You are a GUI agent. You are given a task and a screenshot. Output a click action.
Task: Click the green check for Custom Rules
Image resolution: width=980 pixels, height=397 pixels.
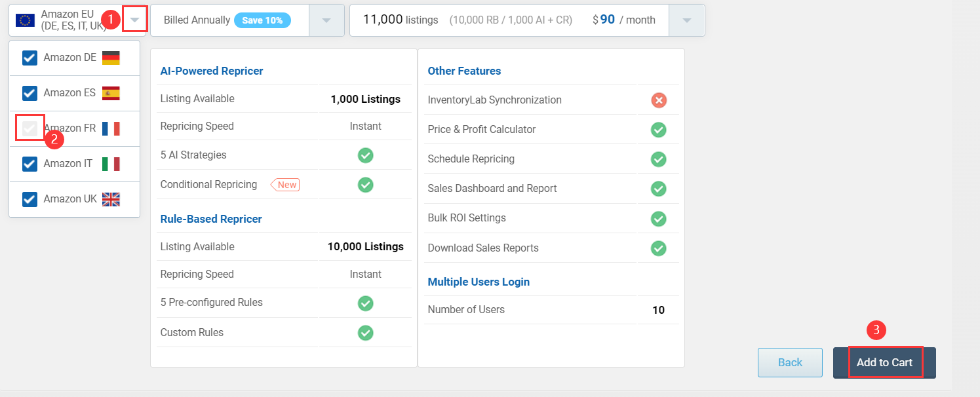(366, 333)
